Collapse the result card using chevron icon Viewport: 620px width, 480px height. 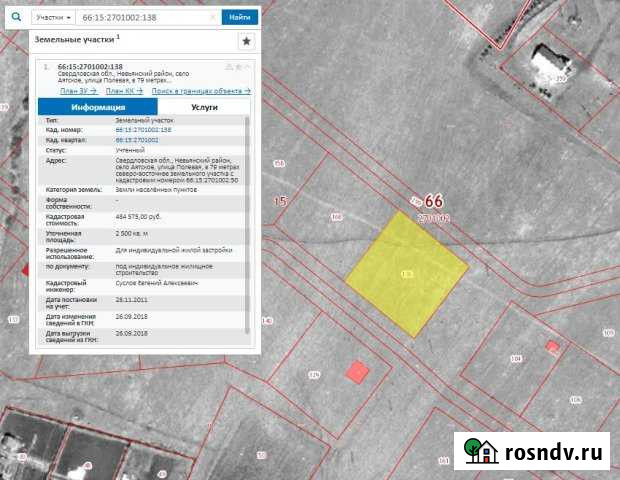(247, 66)
